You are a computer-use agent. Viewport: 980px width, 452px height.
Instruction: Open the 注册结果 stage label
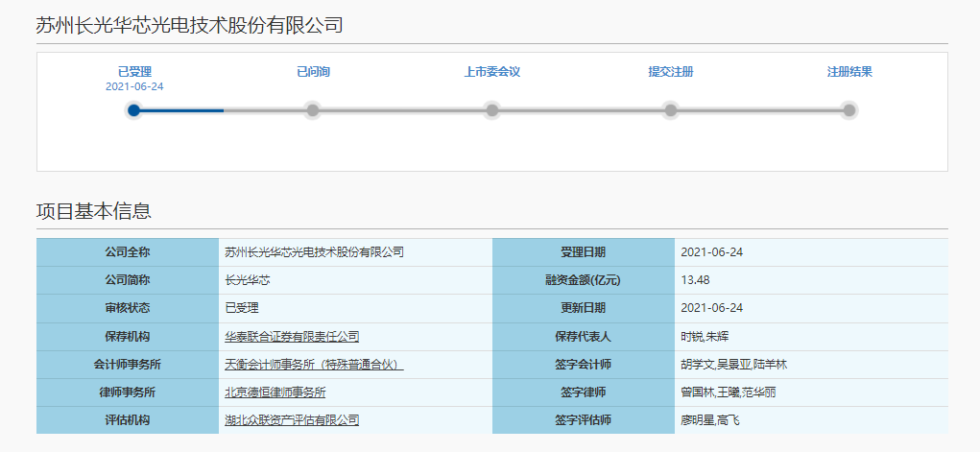coord(849,72)
